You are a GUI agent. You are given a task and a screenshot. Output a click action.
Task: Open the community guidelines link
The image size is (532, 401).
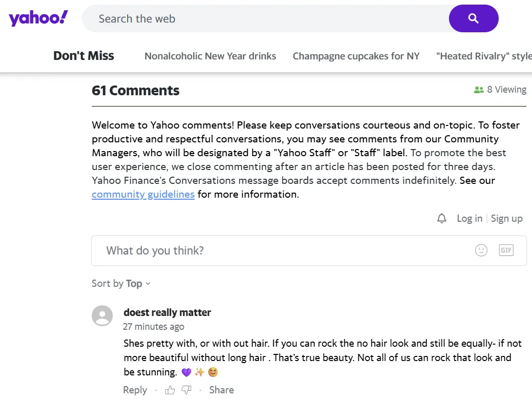click(x=143, y=195)
